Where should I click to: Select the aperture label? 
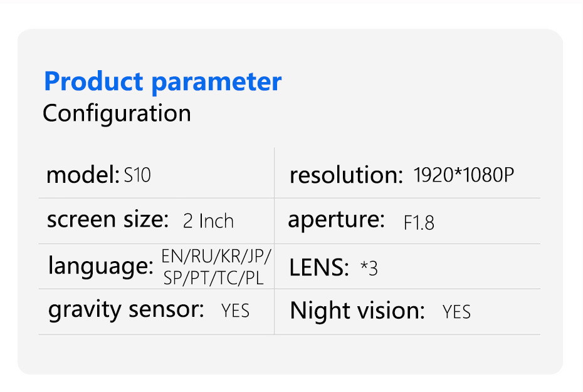click(x=336, y=220)
